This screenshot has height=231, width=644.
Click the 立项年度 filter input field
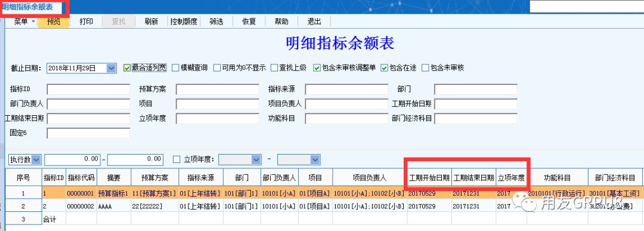[218, 119]
